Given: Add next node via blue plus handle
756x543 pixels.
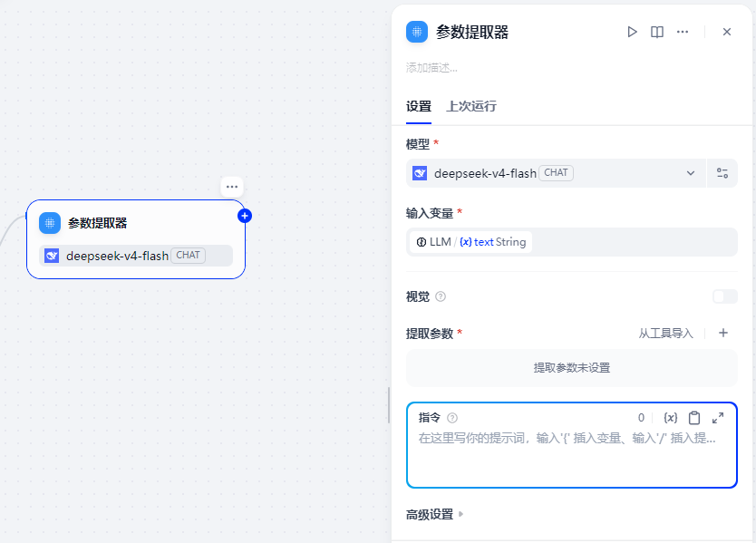Looking at the screenshot, I should coord(245,216).
